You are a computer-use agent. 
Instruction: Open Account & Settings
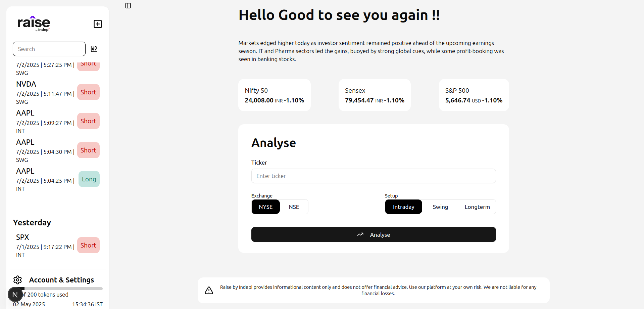(x=61, y=280)
